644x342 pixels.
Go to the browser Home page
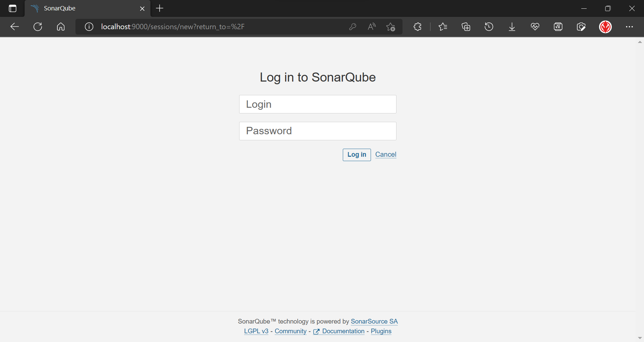point(61,27)
